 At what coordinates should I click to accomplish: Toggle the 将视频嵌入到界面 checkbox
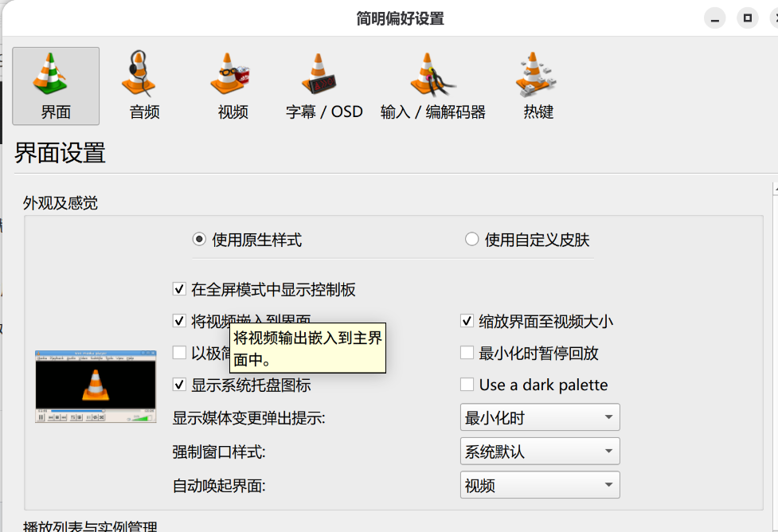[x=179, y=321]
